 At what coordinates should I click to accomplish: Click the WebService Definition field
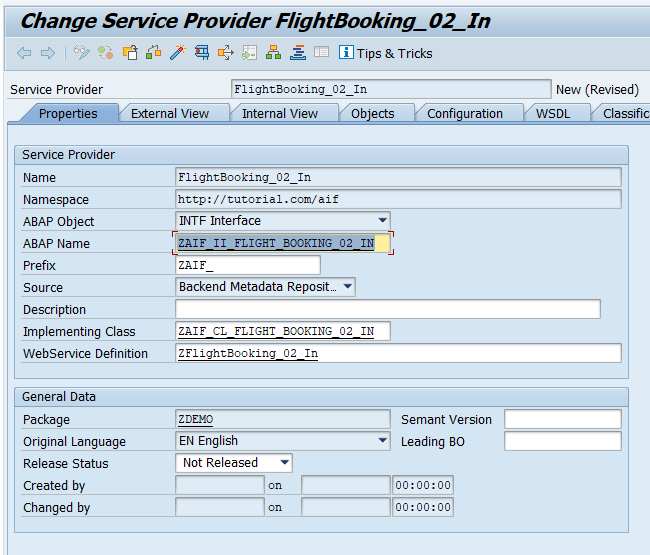tap(398, 353)
